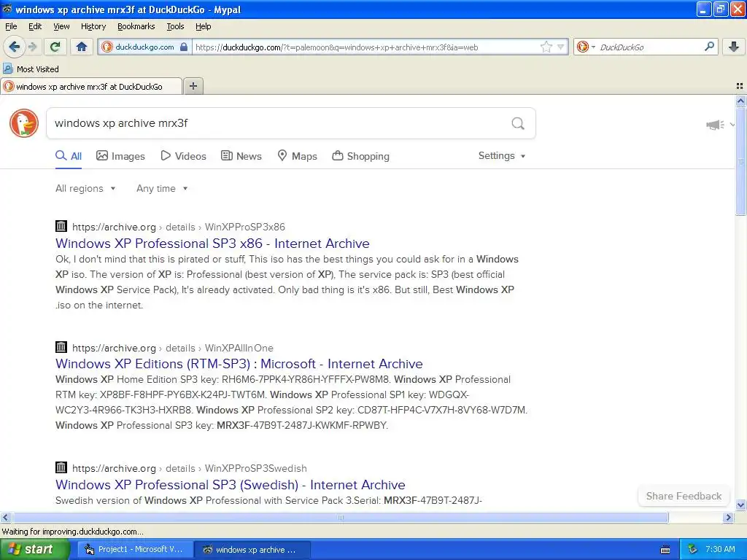This screenshot has width=747, height=560.
Task: Click the archive.org favicon of WinXPAllInOne result
Action: point(61,347)
